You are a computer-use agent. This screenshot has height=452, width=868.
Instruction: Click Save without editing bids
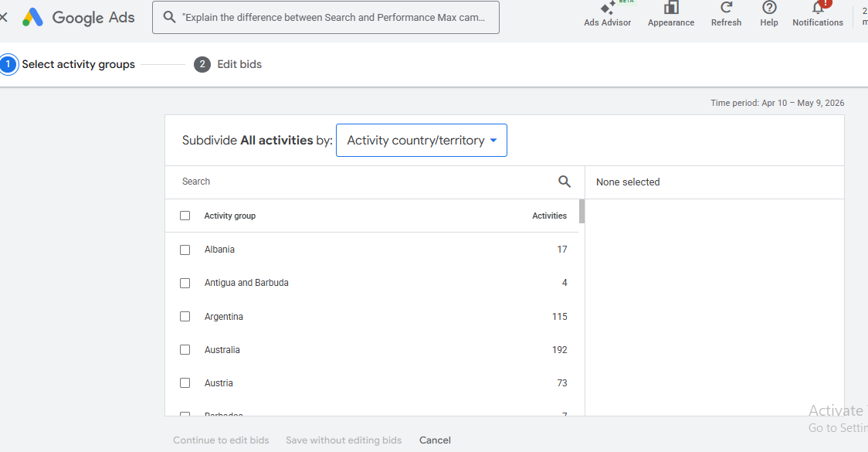pos(344,440)
